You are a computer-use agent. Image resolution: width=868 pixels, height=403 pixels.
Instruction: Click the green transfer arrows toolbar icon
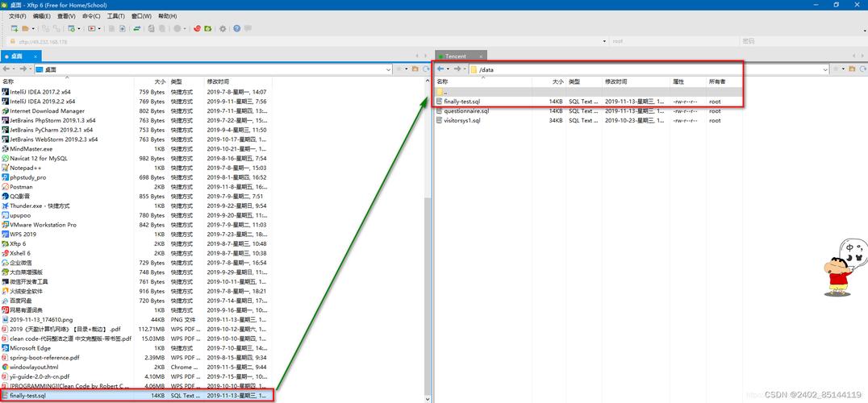tap(137, 28)
